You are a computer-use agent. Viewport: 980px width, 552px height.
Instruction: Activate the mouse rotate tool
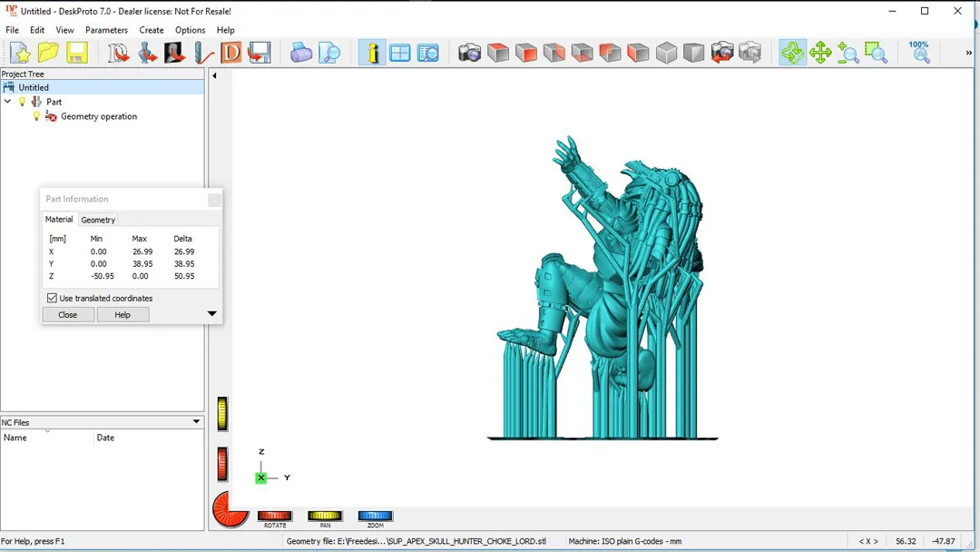(792, 53)
